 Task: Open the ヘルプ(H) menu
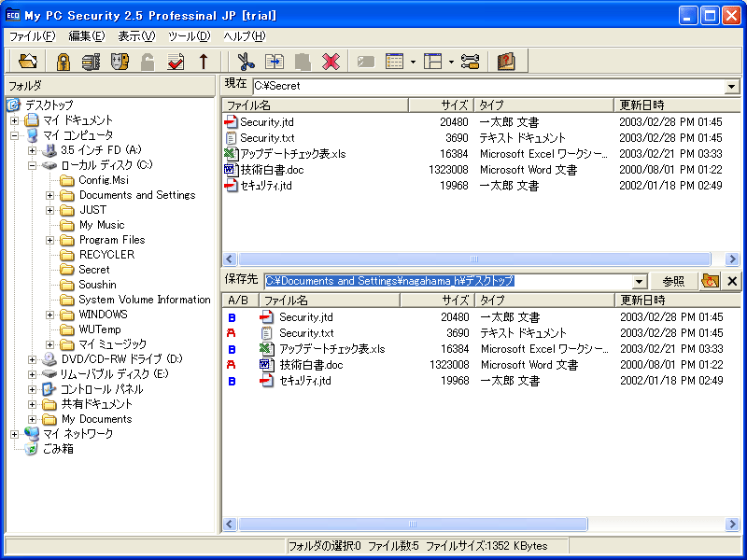pyautogui.click(x=245, y=36)
